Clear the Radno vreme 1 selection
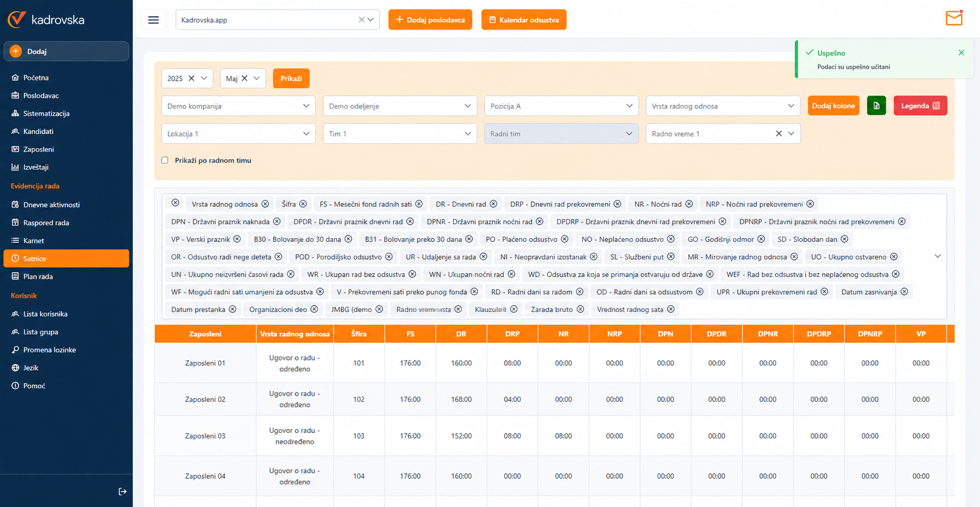The width and height of the screenshot is (980, 507). [x=779, y=134]
